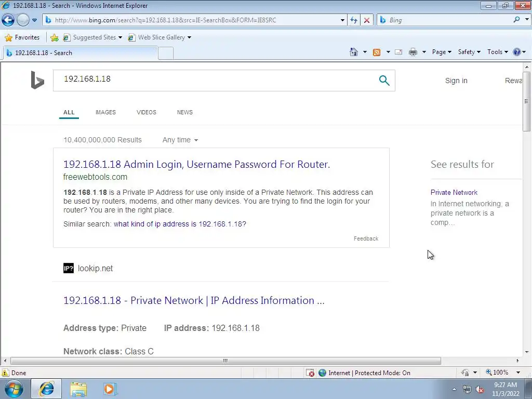532x399 pixels.
Task: Click the status bar privacy security icon
Action: coord(465,373)
